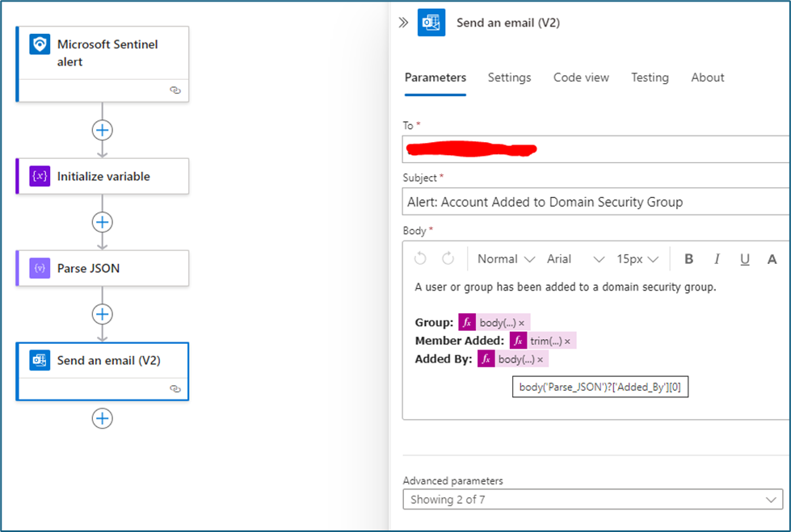Click the Outlook icon on Send an email step
791x532 pixels.
(x=40, y=360)
